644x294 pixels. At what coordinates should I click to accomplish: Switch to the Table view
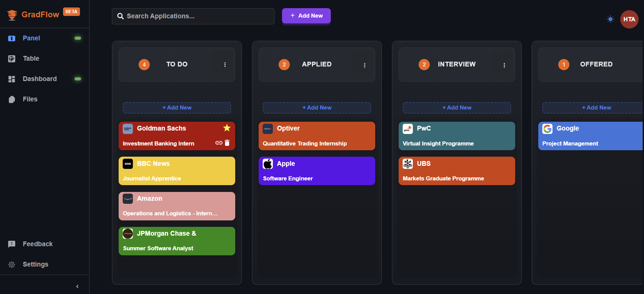pyautogui.click(x=31, y=59)
